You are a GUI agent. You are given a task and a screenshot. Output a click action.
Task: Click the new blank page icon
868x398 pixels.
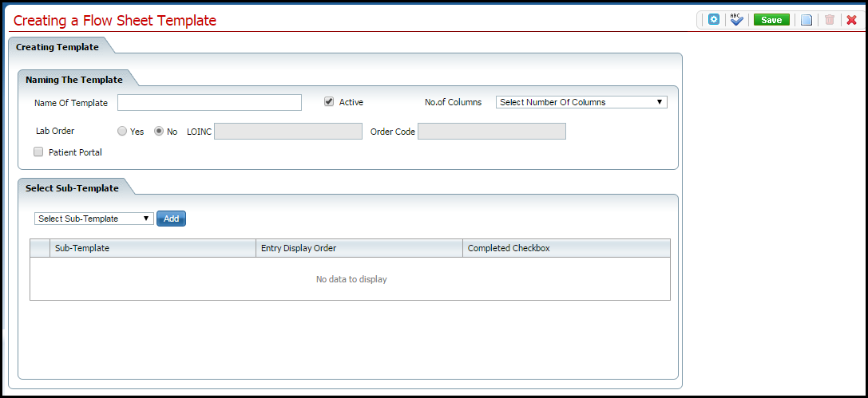[807, 20]
